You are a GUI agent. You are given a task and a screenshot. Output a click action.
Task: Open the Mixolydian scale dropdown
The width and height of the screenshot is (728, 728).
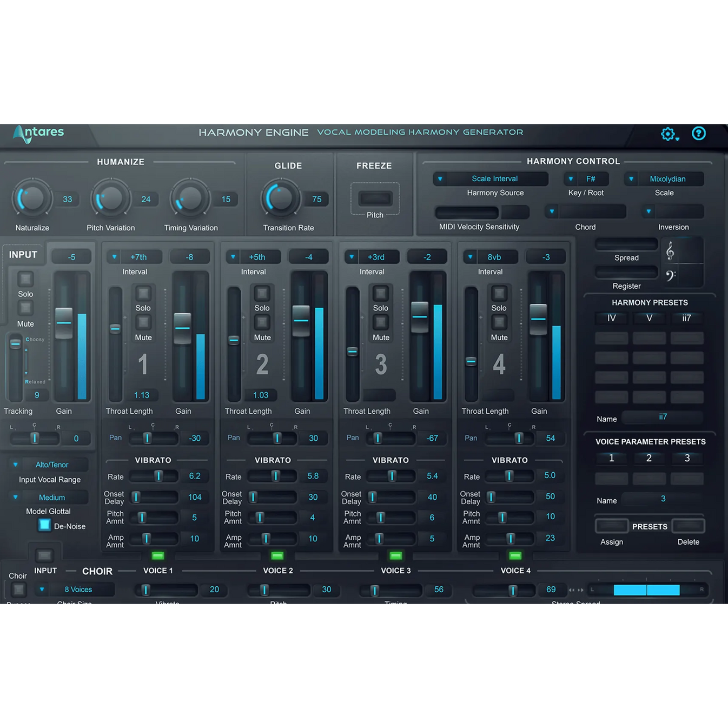pyautogui.click(x=664, y=178)
